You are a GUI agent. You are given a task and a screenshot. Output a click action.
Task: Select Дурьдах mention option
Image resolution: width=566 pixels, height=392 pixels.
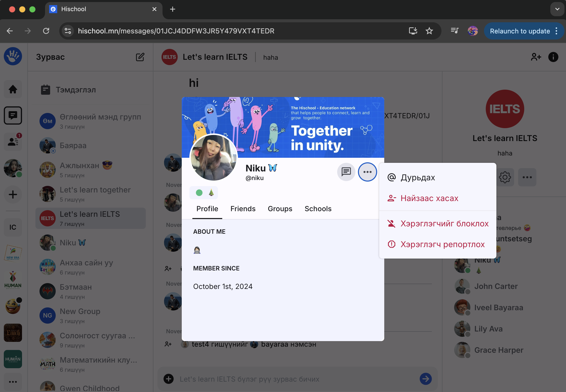pos(418,178)
